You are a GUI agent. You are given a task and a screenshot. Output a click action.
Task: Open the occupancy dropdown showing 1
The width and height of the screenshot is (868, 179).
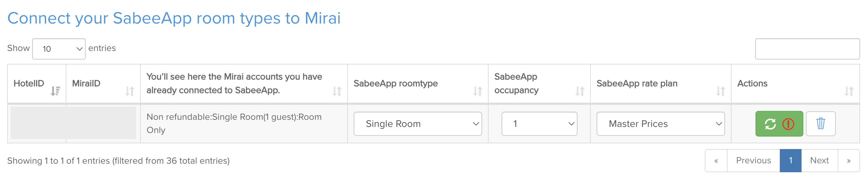point(539,124)
